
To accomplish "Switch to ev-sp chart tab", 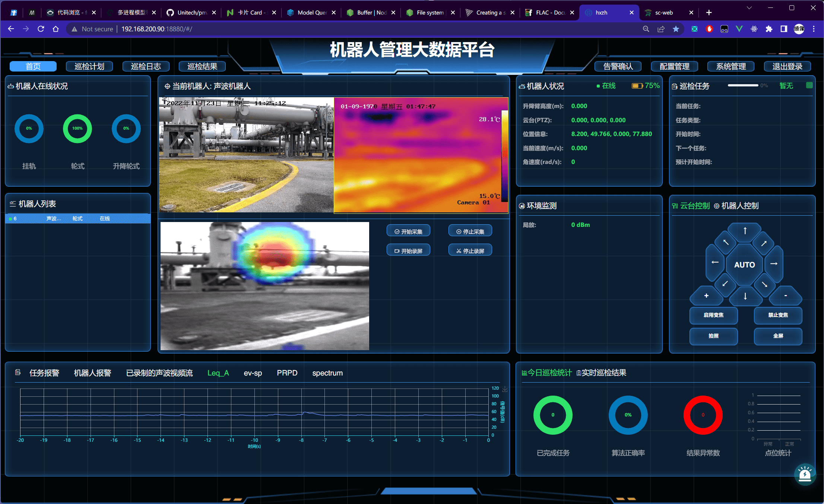I will (x=253, y=373).
